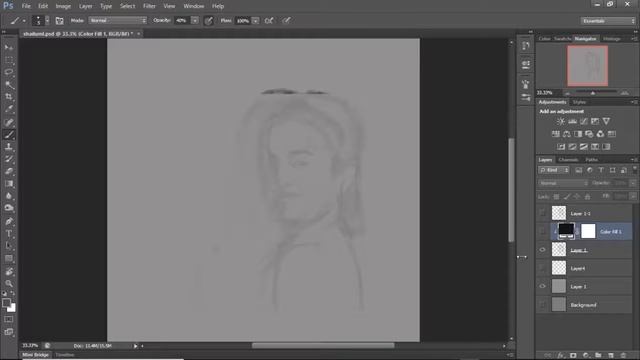Viewport: 640px width, 360px height.
Task: Select the Healing Brush tool
Action: [x=9, y=122]
